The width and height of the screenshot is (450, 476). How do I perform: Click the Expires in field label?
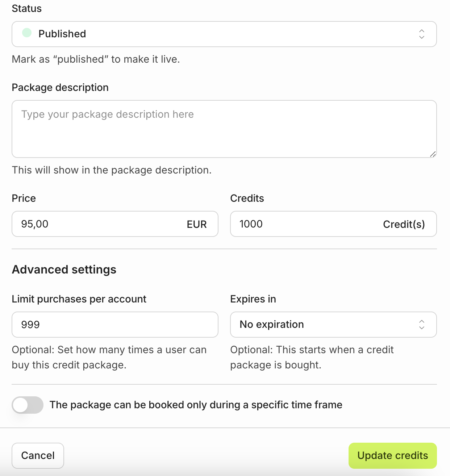(253, 299)
